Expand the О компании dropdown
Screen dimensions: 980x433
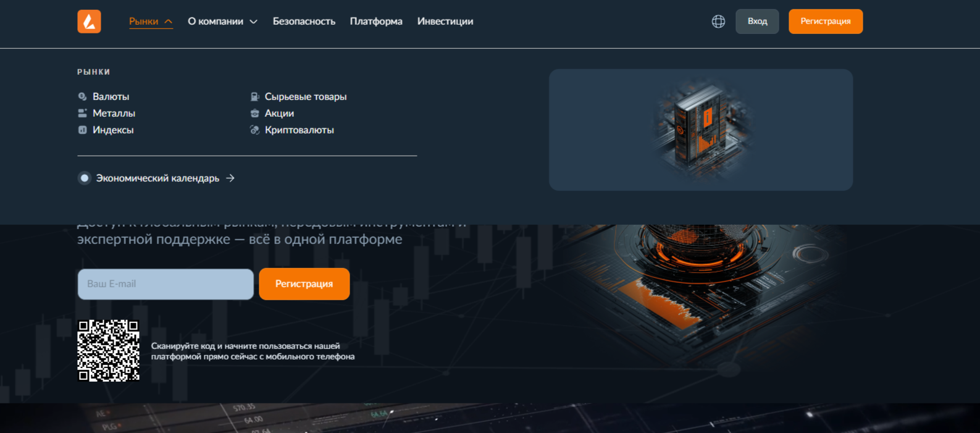[x=216, y=22]
